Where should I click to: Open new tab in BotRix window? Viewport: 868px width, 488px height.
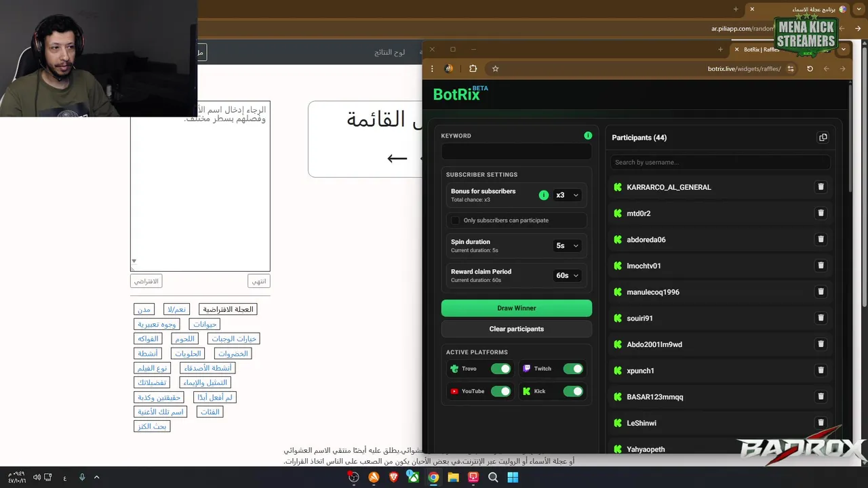tap(720, 49)
